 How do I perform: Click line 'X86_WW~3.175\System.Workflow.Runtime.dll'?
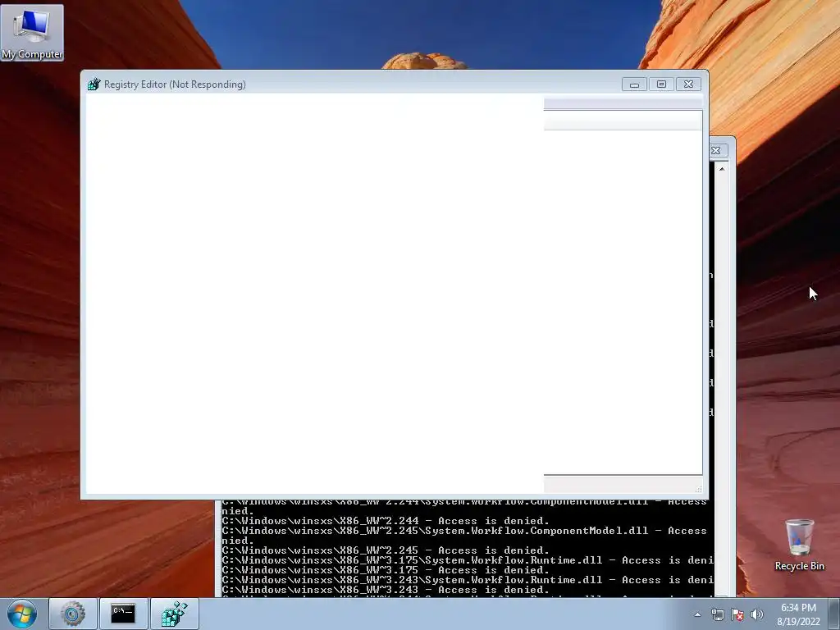coord(467,560)
